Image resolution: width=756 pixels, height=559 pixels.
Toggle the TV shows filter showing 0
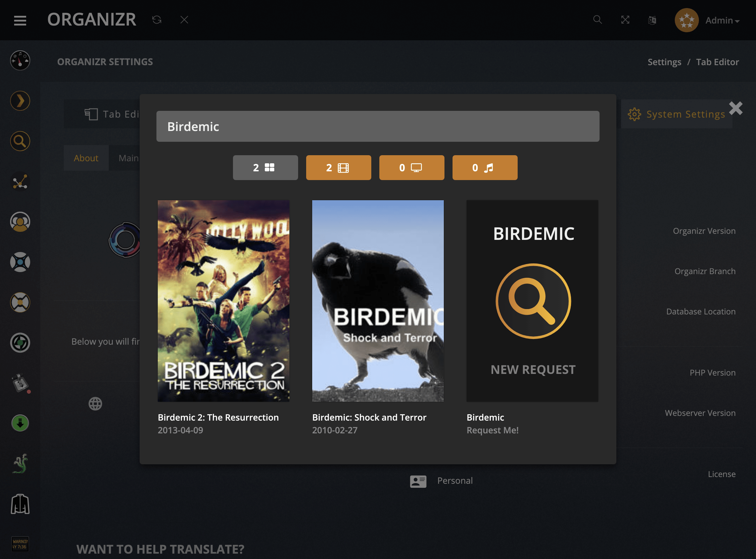point(412,168)
